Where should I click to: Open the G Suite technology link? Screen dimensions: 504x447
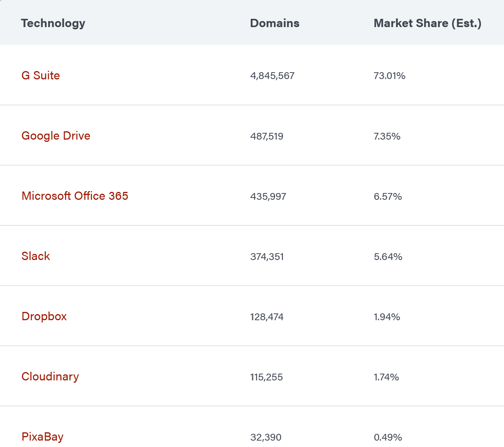[41, 75]
